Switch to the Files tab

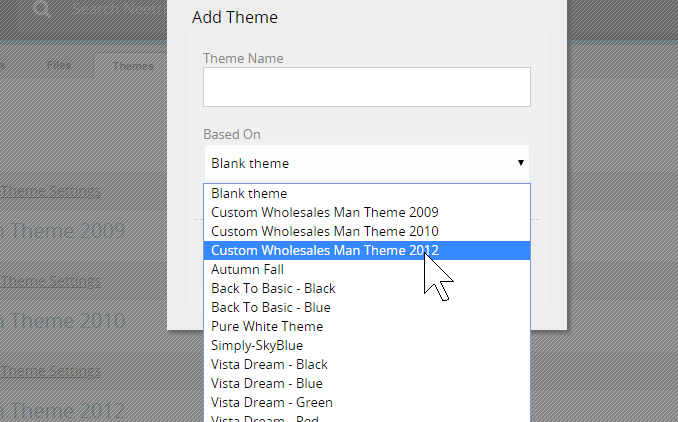pyautogui.click(x=58, y=66)
